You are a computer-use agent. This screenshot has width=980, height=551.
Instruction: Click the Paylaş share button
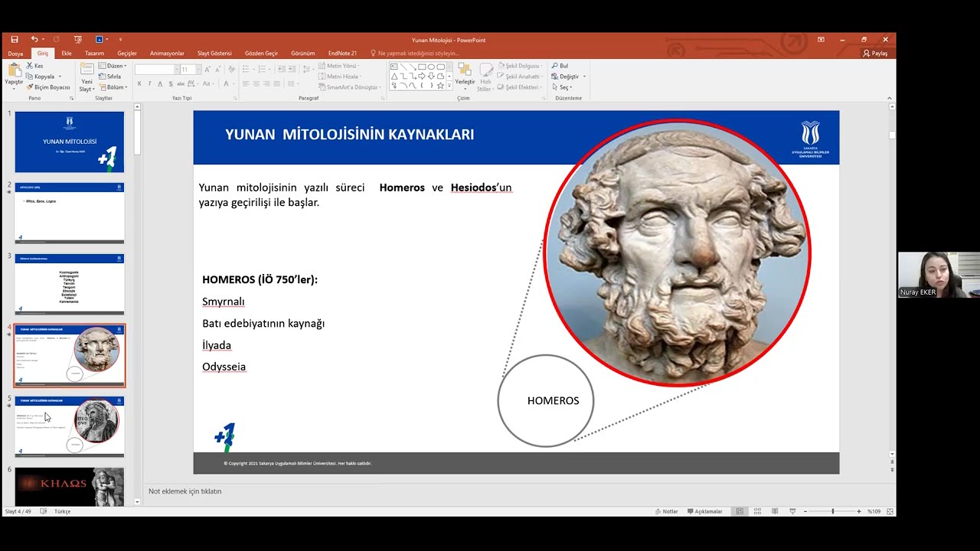(x=875, y=54)
